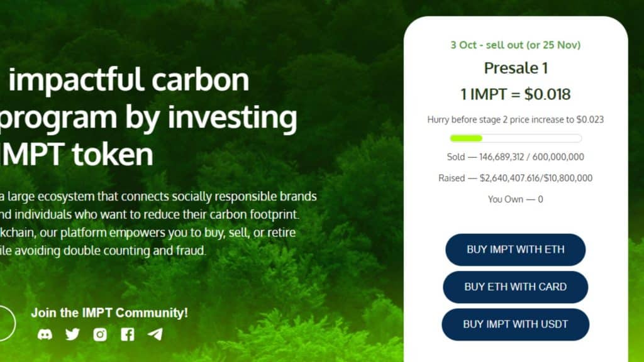Click the stage 2 price increase notice
The image size is (644, 362).
click(x=516, y=120)
